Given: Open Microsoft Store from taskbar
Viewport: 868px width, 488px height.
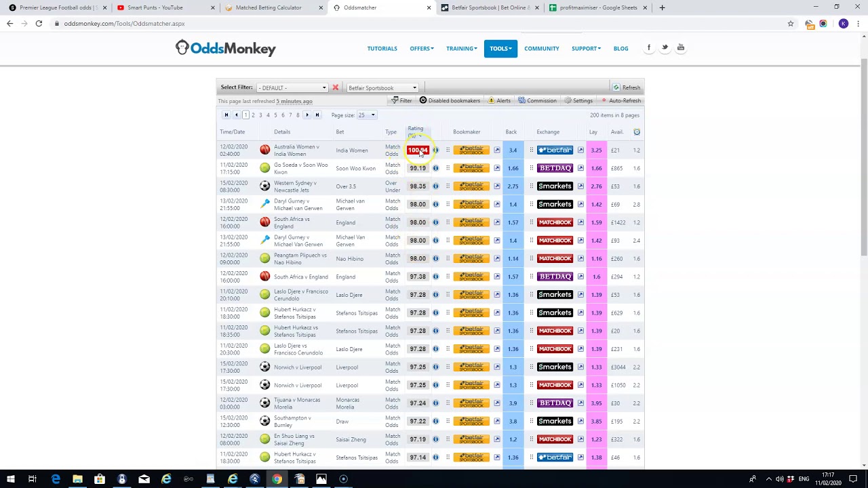Looking at the screenshot, I should [x=100, y=479].
